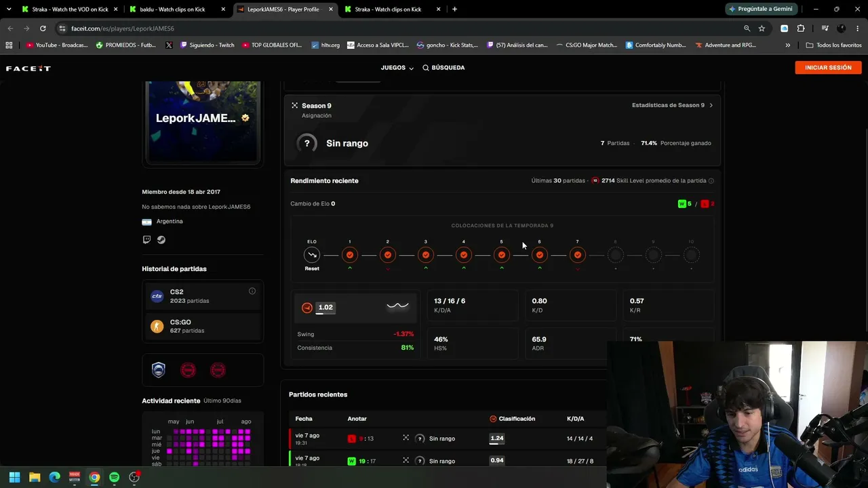The width and height of the screenshot is (868, 488).
Task: Open the Chrome tab search dropdown
Action: [x=9, y=9]
